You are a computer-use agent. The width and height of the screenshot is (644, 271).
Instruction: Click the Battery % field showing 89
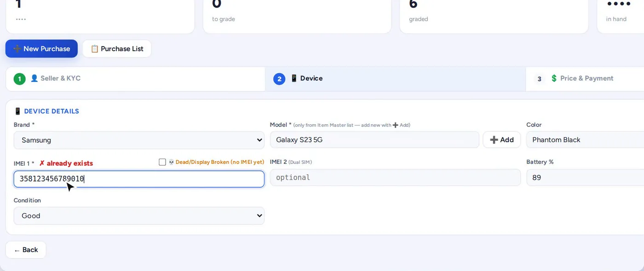coord(585,178)
